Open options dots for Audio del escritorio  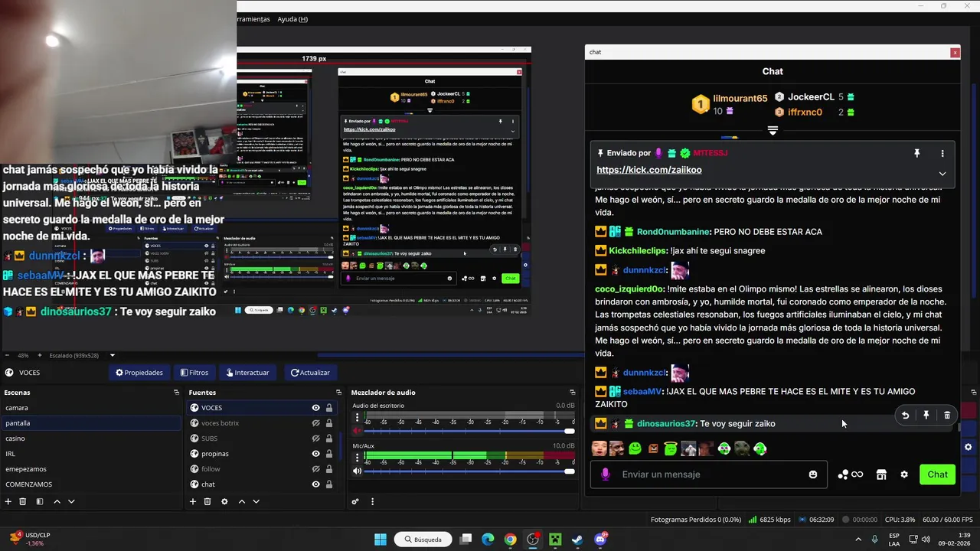point(357,418)
